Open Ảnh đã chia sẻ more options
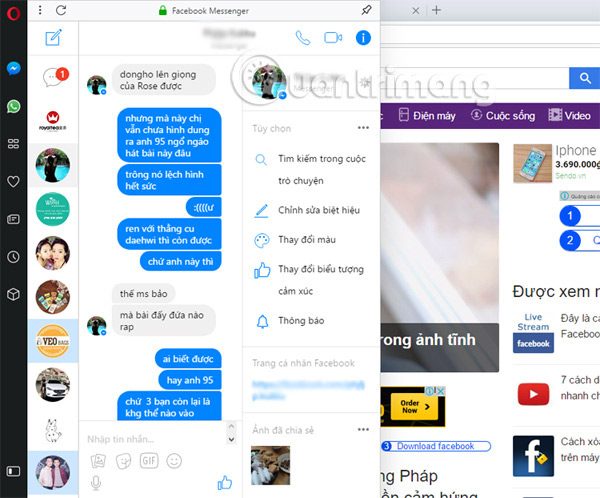The image size is (600, 498). coord(363,429)
